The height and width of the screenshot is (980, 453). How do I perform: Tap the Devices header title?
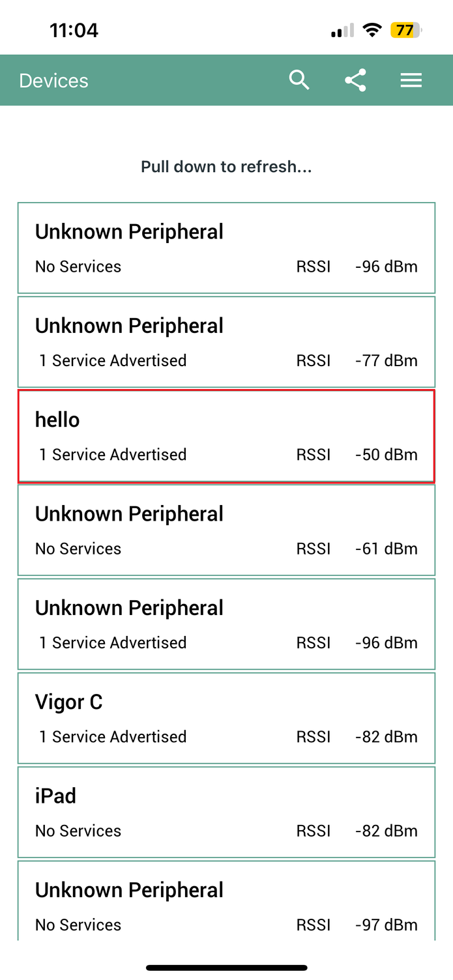pos(53,81)
